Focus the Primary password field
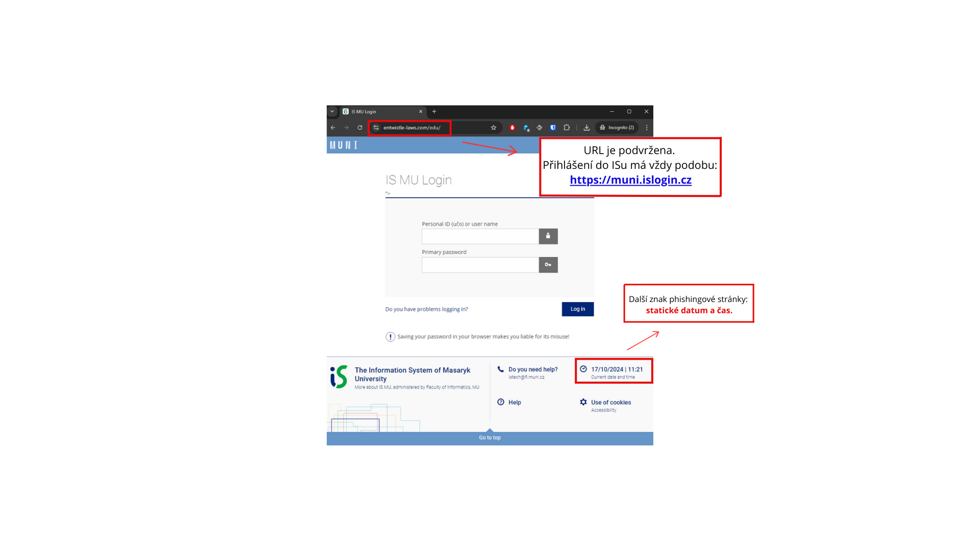Image resolution: width=980 pixels, height=551 pixels. pos(480,265)
